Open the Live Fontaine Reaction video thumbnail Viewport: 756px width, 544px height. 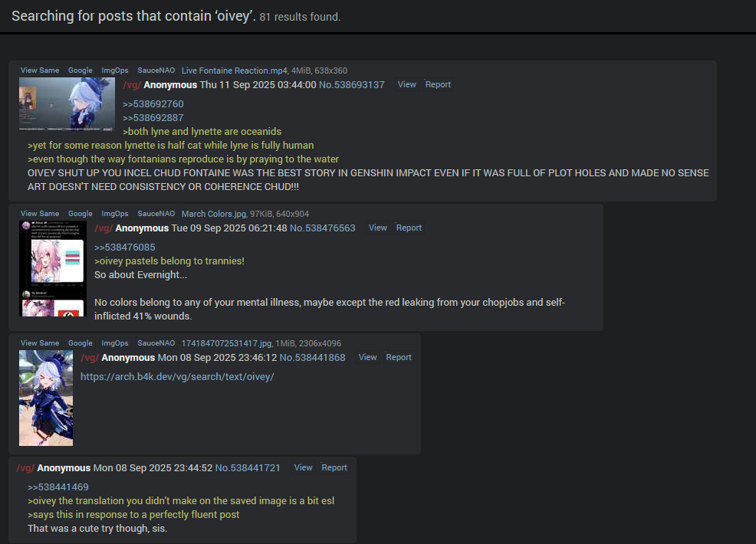67,104
